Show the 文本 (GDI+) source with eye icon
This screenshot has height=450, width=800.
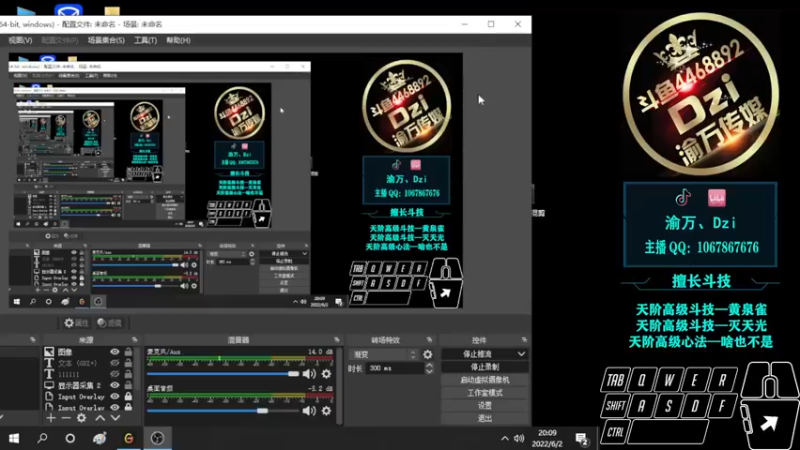(115, 363)
